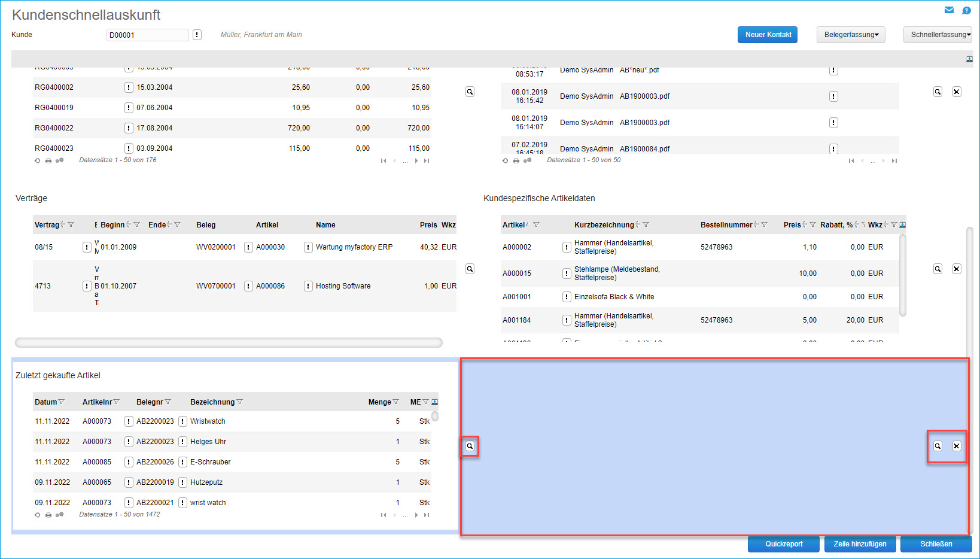
Task: Select the Wristwatch article description
Action: [208, 421]
